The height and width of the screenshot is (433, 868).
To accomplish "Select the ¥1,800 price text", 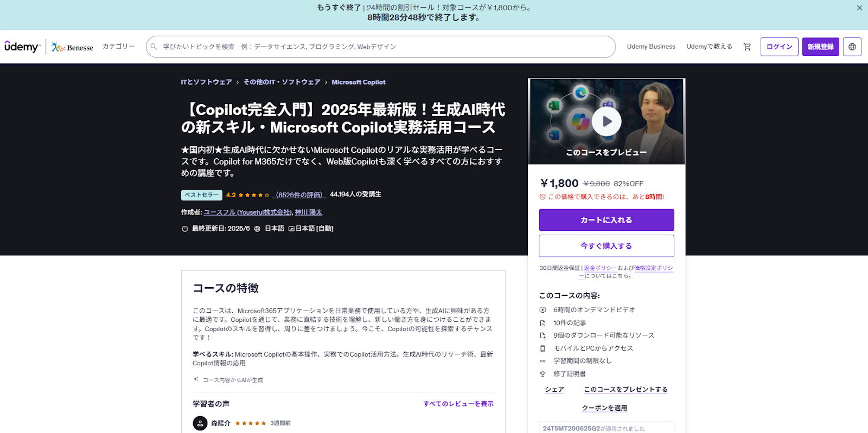I will click(559, 183).
